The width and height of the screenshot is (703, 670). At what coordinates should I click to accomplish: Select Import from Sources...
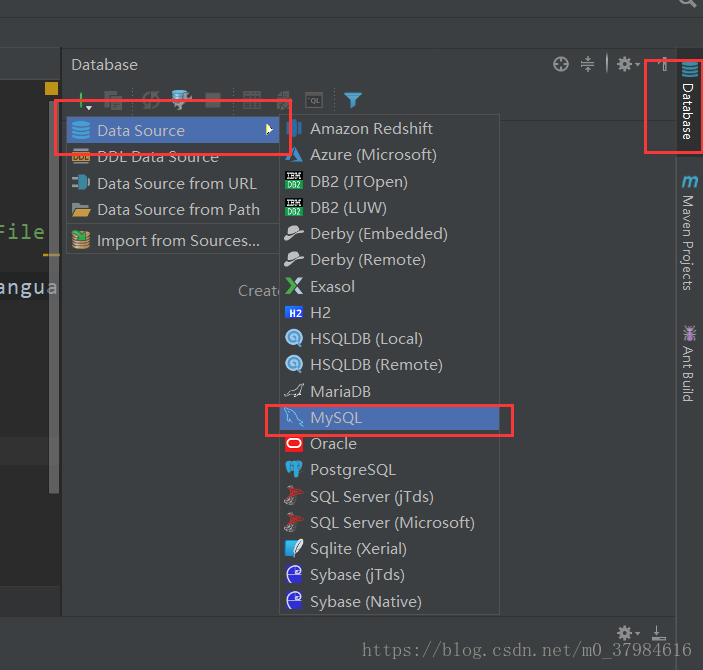click(x=173, y=240)
